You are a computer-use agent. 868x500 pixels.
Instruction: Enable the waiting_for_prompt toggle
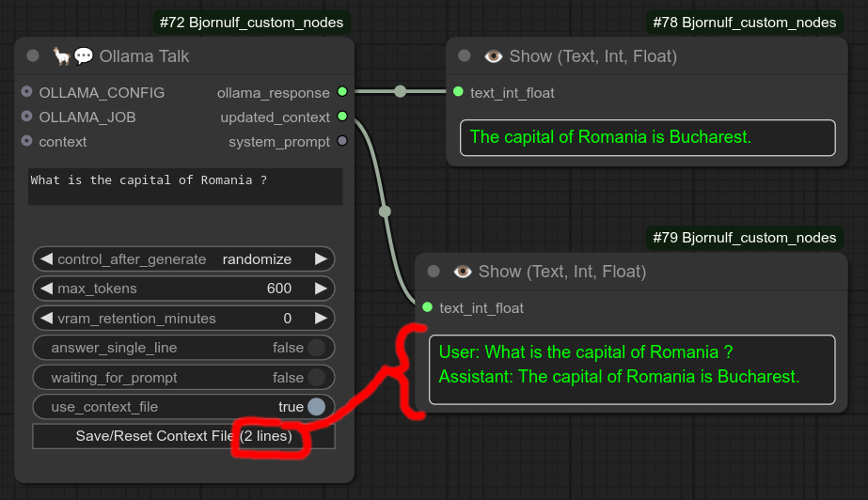pos(316,378)
